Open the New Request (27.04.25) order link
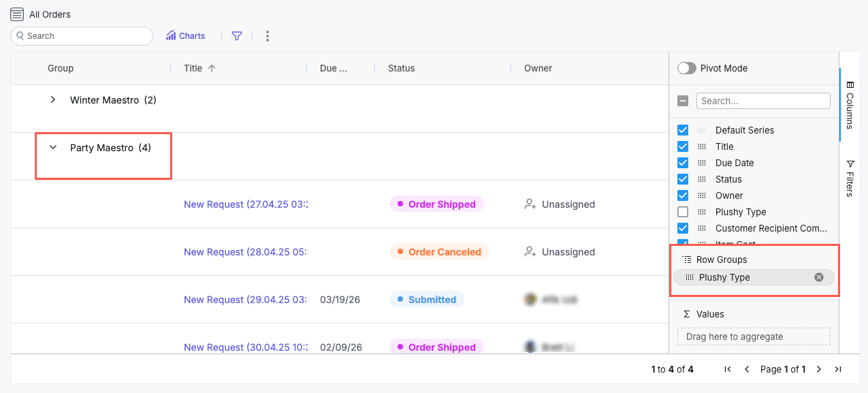 click(245, 204)
